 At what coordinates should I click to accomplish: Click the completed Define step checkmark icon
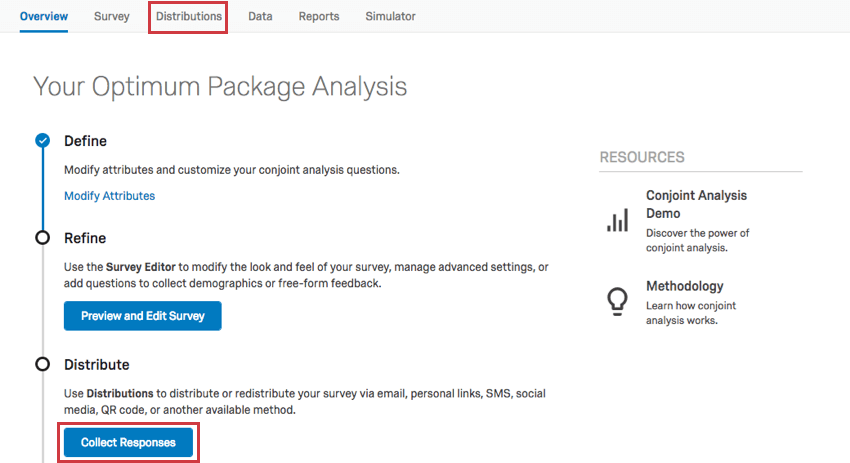click(42, 141)
